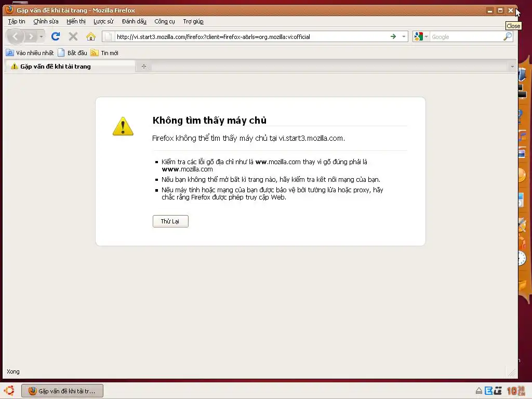This screenshot has width=532, height=399.
Task: Click the clock icon in the side dock
Action: pyautogui.click(x=522, y=258)
